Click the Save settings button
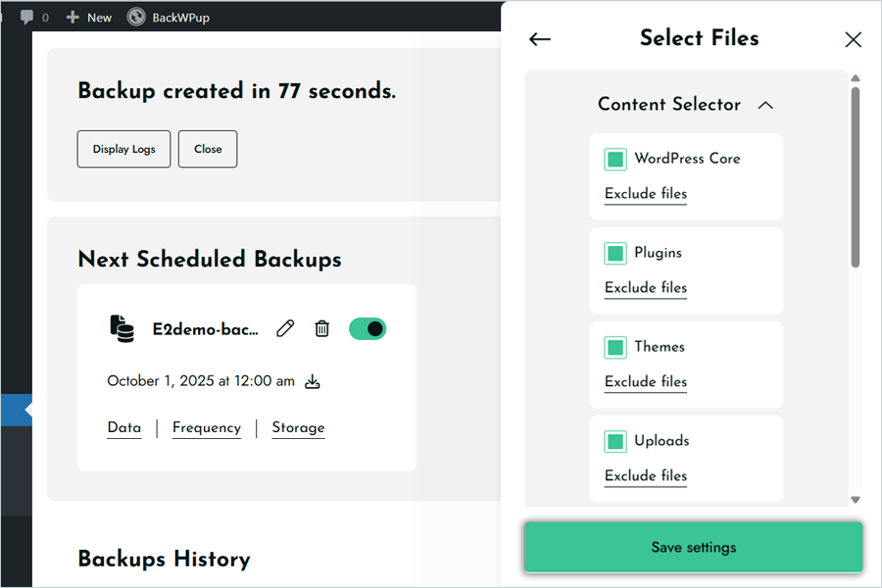 click(693, 547)
